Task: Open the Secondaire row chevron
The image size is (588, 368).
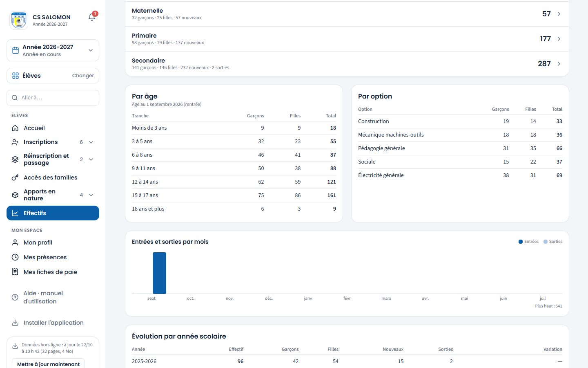Action: (559, 64)
